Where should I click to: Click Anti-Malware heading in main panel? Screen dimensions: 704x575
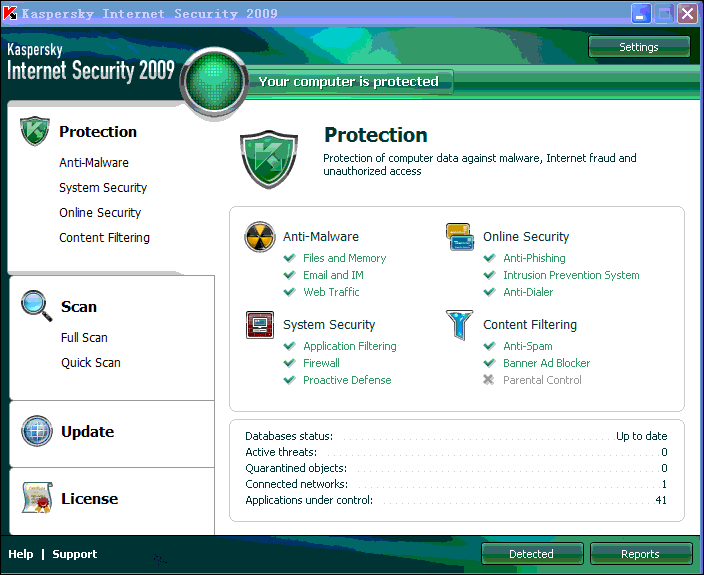(321, 237)
